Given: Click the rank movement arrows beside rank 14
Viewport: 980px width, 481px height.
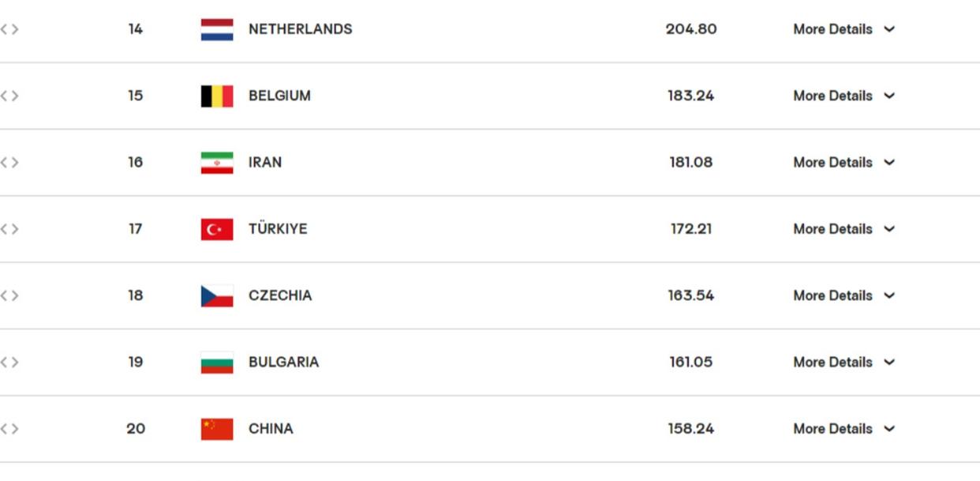Looking at the screenshot, I should click(x=9, y=29).
